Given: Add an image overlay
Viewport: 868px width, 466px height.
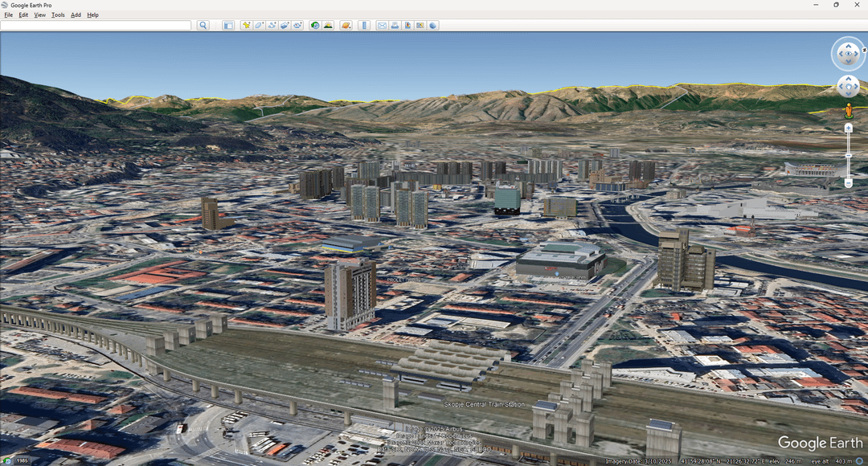Looking at the screenshot, I should pyautogui.click(x=285, y=26).
